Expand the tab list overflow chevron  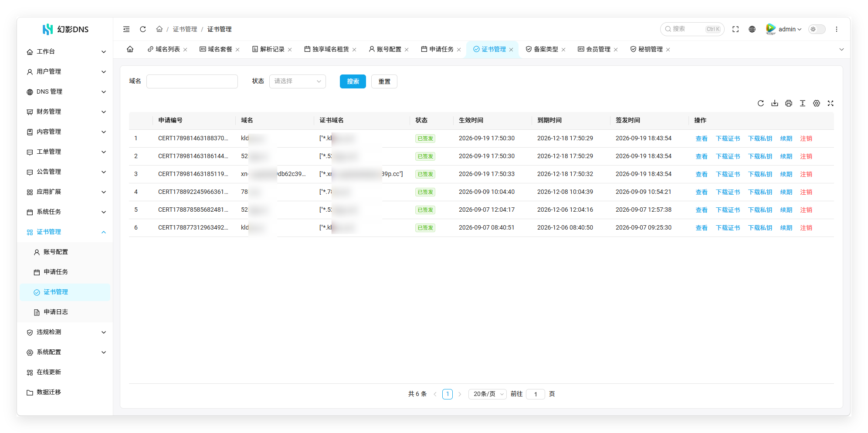coord(841,50)
